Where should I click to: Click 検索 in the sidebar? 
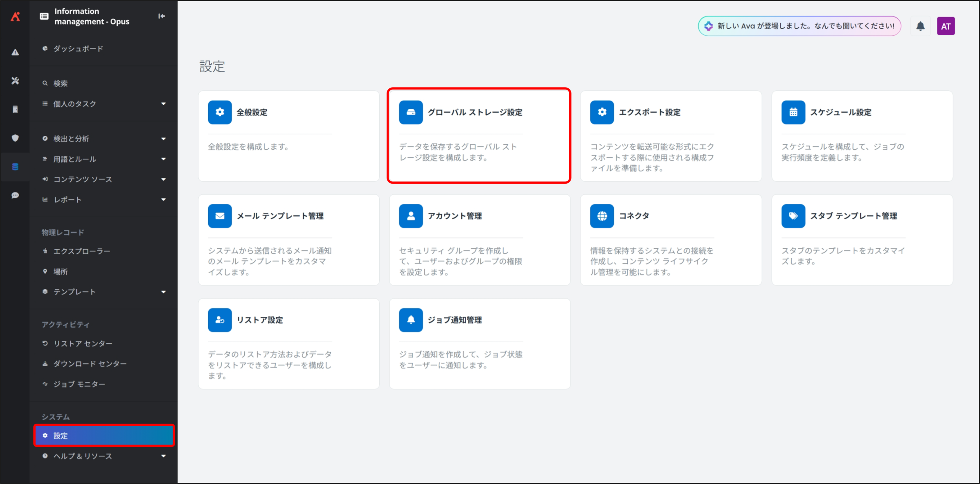[60, 83]
